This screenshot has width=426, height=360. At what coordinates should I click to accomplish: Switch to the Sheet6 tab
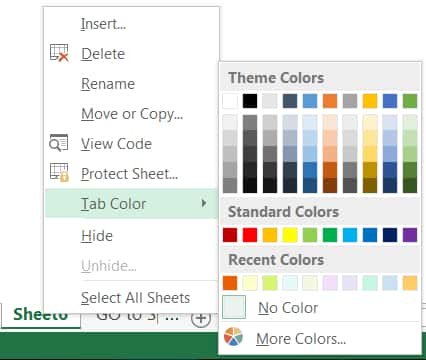(41, 315)
